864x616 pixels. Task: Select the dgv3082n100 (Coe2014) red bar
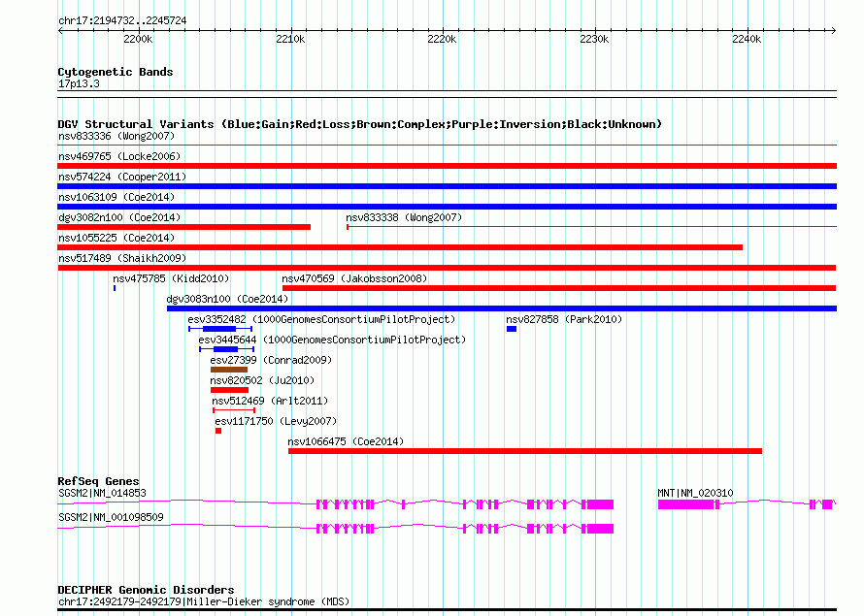[x=184, y=227]
